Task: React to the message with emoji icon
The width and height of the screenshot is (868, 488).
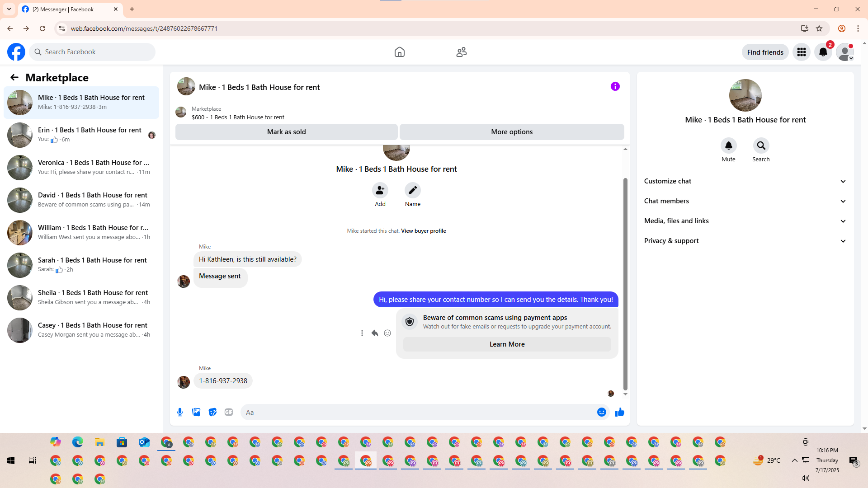Action: click(x=387, y=333)
